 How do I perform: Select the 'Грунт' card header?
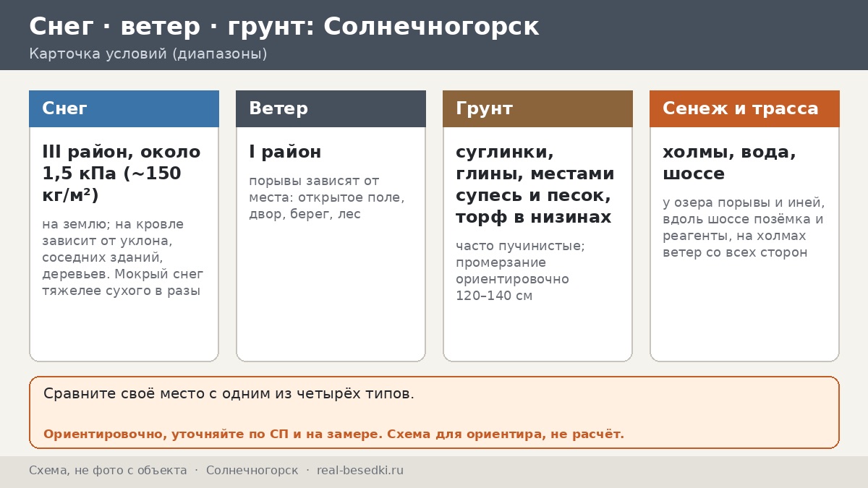tap(537, 108)
